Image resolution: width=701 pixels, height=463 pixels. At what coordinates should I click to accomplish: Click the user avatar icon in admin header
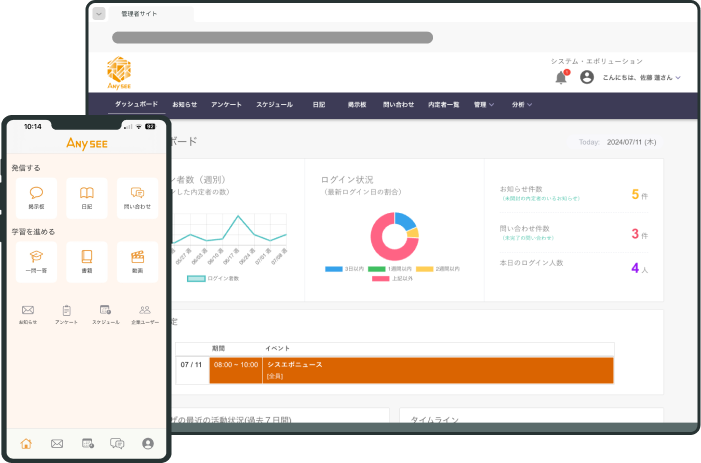pos(587,77)
